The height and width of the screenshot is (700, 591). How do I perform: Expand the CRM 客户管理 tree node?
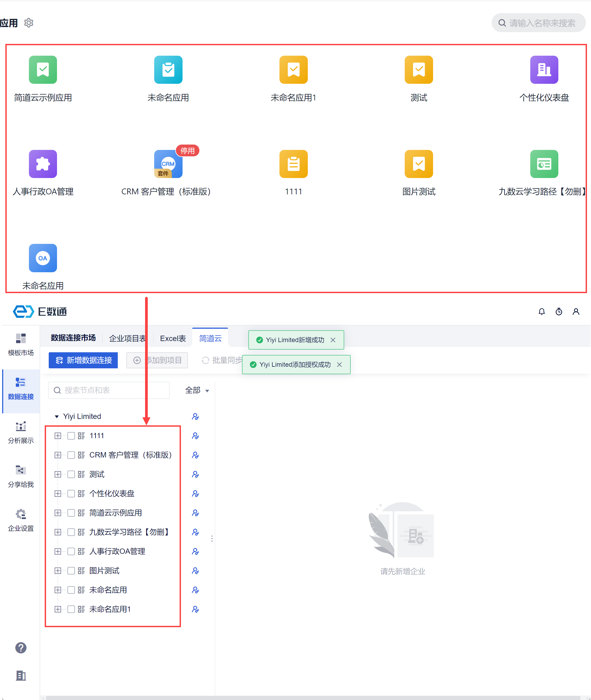[x=58, y=455]
